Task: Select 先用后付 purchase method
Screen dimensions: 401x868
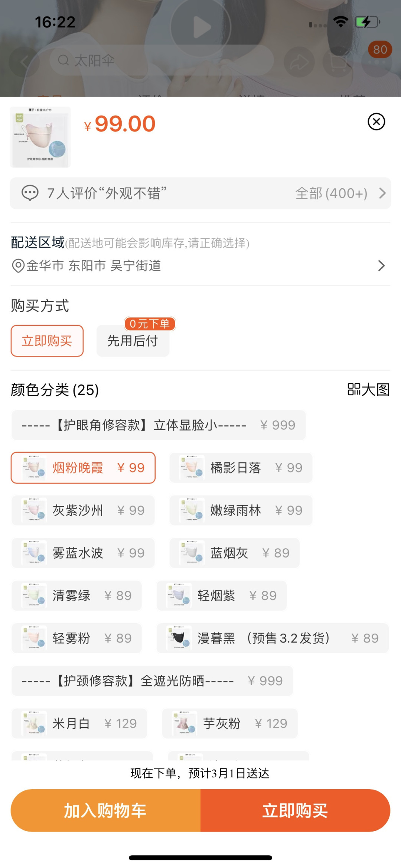Action: (x=133, y=341)
